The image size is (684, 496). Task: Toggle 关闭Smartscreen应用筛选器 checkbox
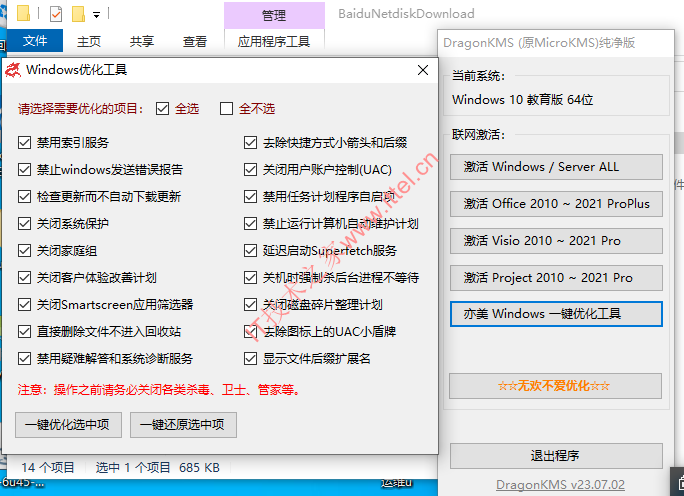click(24, 305)
